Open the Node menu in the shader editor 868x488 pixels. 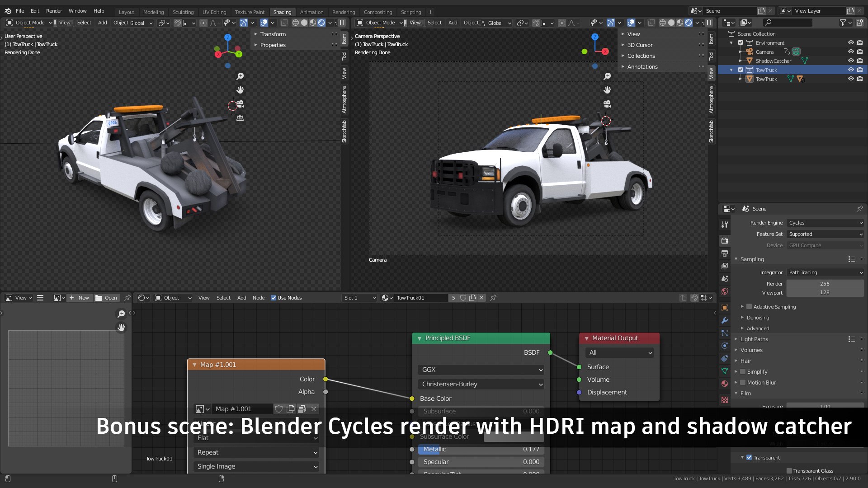[259, 298]
